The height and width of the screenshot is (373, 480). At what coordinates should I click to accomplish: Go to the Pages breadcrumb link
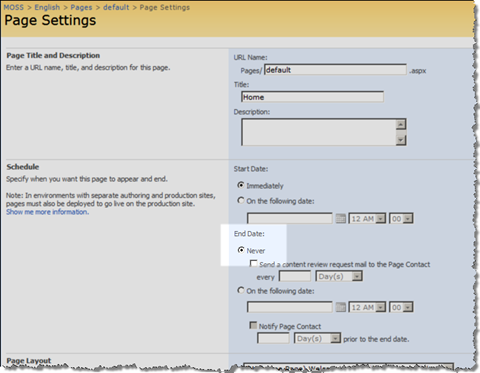[81, 7]
